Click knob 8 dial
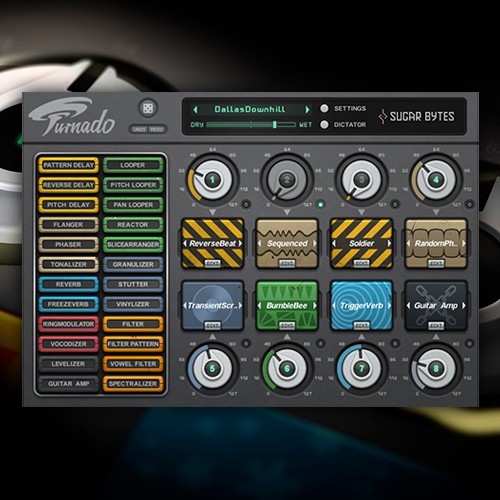 click(x=436, y=369)
